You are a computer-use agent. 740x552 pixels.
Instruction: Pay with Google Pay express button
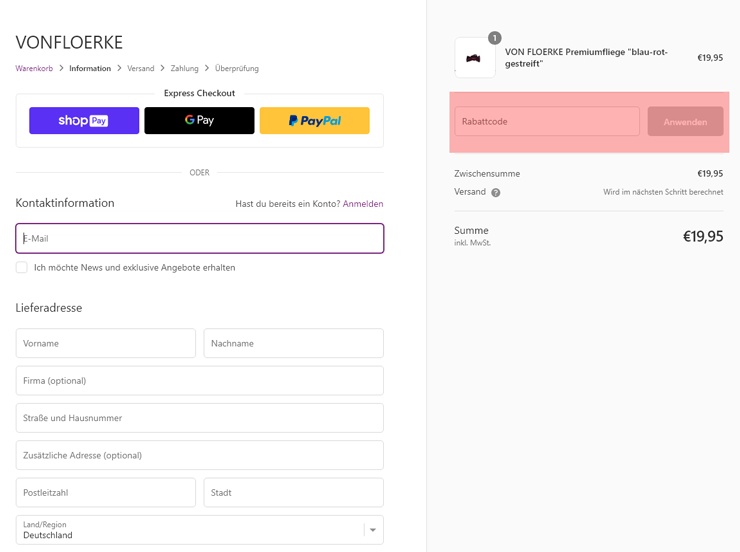[x=199, y=121]
